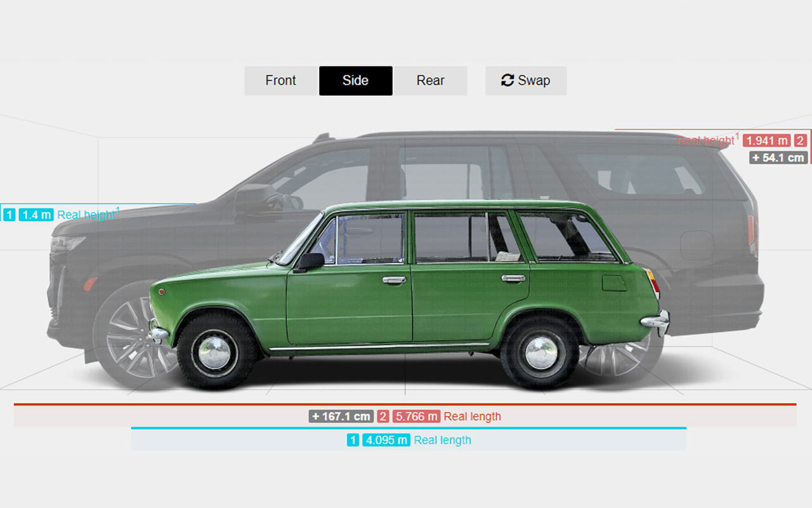Select the Side view tab
This screenshot has height=508, width=812.
(x=355, y=81)
